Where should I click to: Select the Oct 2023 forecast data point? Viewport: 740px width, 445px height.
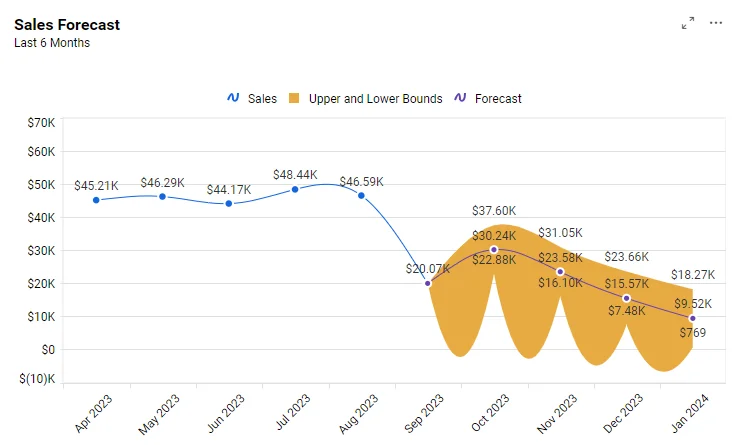pos(494,250)
